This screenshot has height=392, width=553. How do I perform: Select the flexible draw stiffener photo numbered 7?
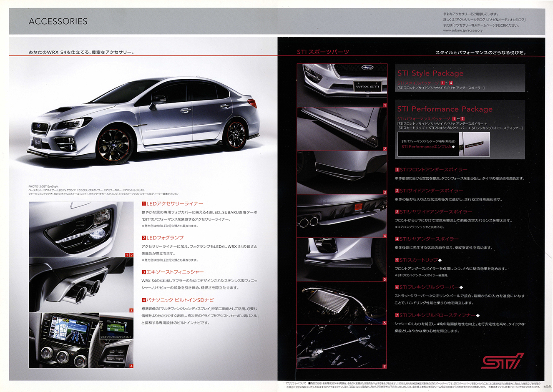click(x=342, y=347)
